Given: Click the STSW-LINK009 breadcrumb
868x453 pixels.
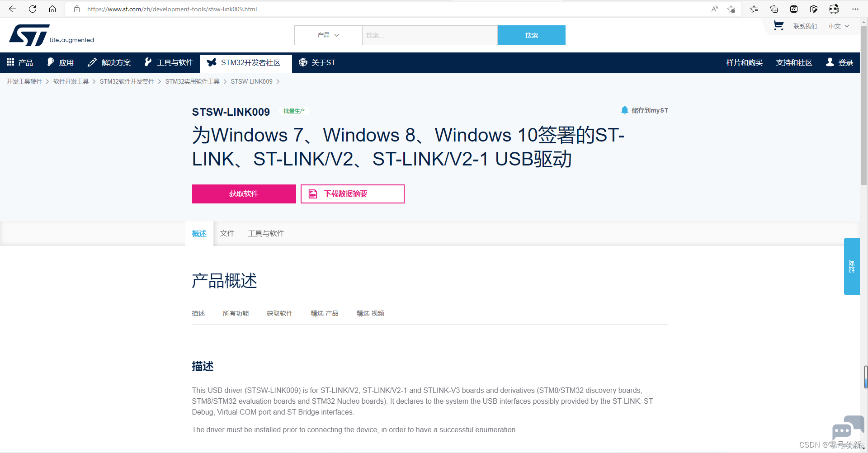Looking at the screenshot, I should click(x=252, y=81).
